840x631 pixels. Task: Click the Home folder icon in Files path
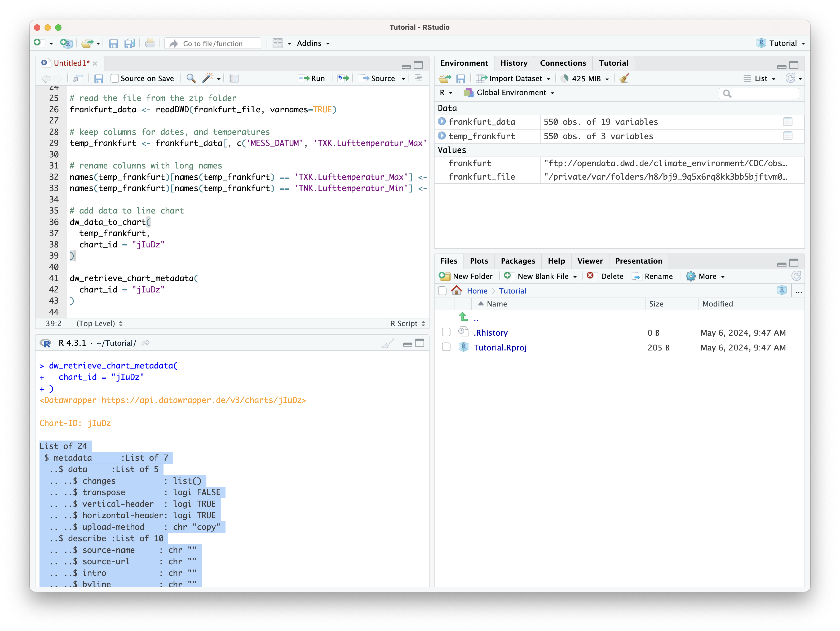(457, 290)
